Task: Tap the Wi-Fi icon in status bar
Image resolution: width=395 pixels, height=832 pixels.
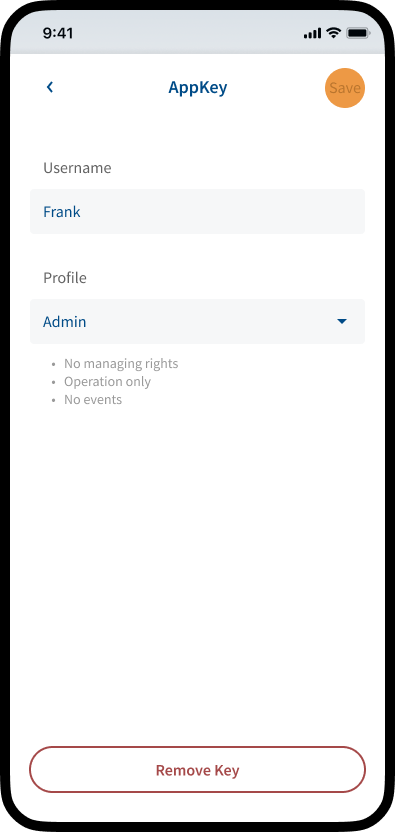Action: pyautogui.click(x=333, y=33)
